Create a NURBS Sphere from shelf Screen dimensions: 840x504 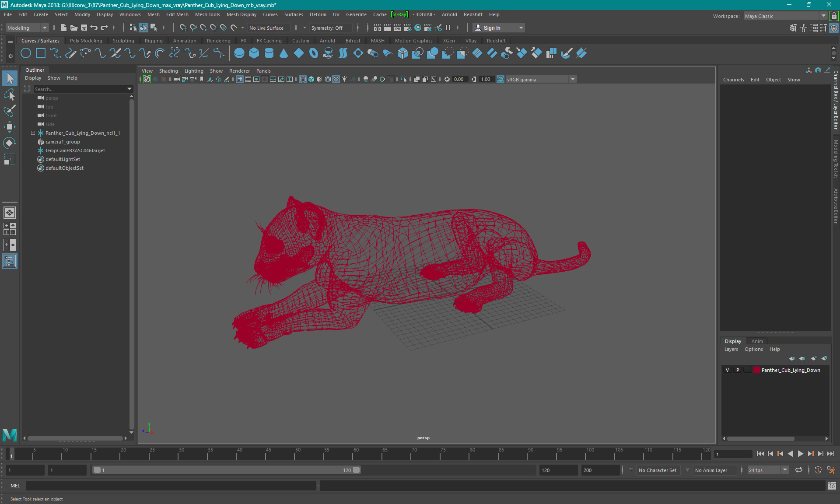click(x=239, y=53)
